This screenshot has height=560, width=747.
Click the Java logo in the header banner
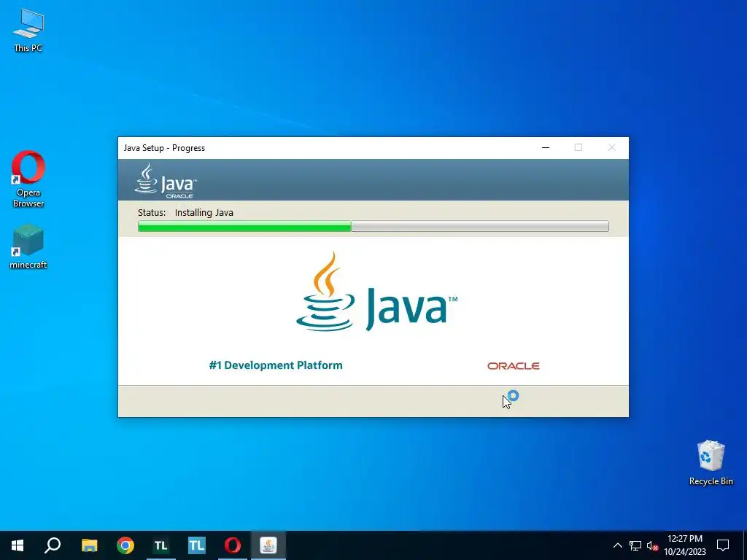(166, 181)
